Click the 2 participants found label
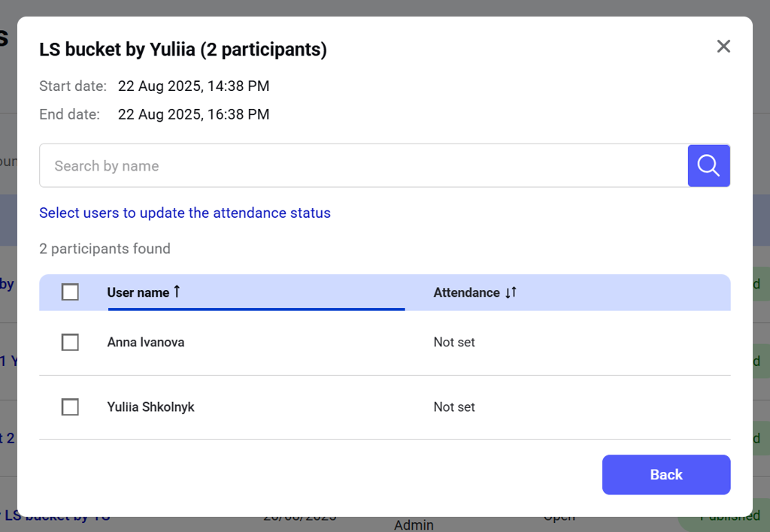 pyautogui.click(x=105, y=249)
